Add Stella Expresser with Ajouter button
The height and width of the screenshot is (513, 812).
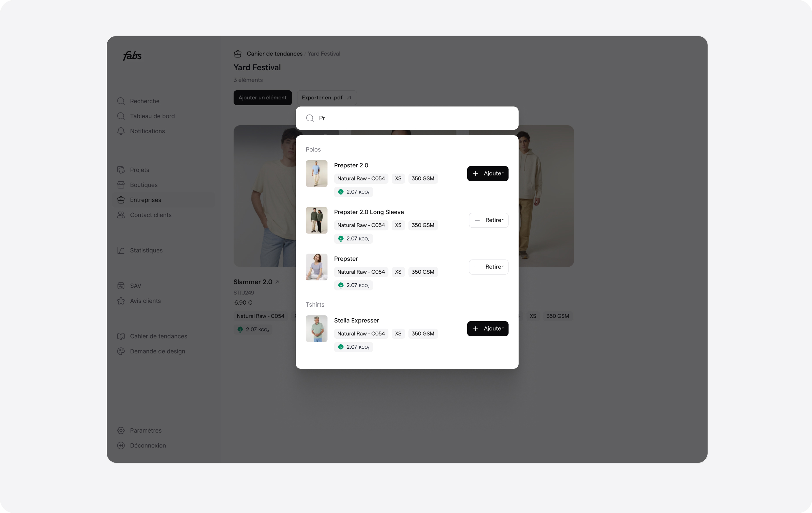click(488, 328)
